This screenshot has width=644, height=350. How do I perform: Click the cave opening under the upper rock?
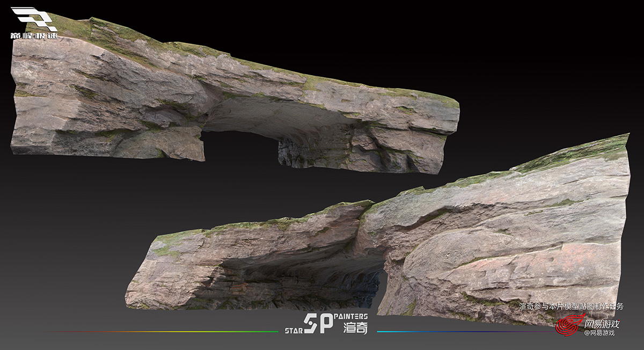[x=241, y=142]
